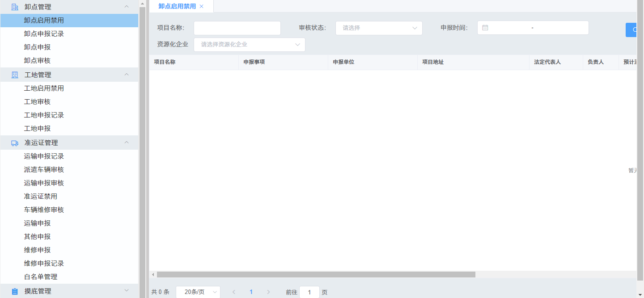
Task: Expand the 摸底管理 menu section
Action: [126, 291]
